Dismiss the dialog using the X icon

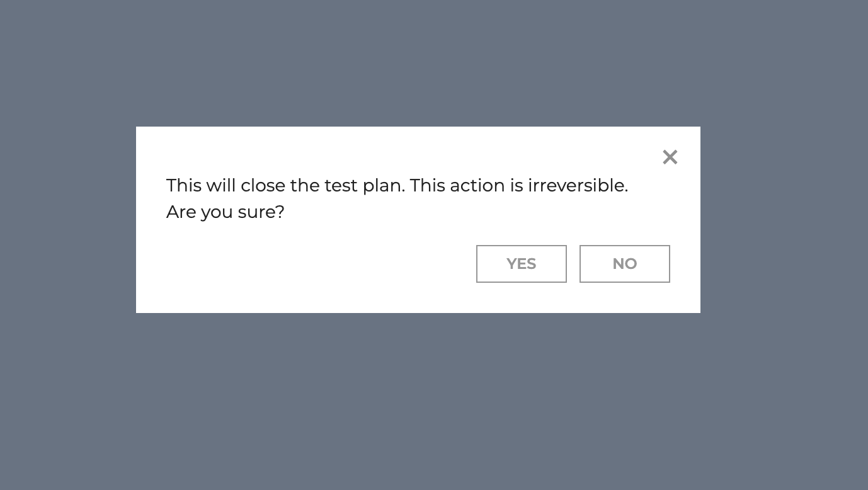[670, 157]
